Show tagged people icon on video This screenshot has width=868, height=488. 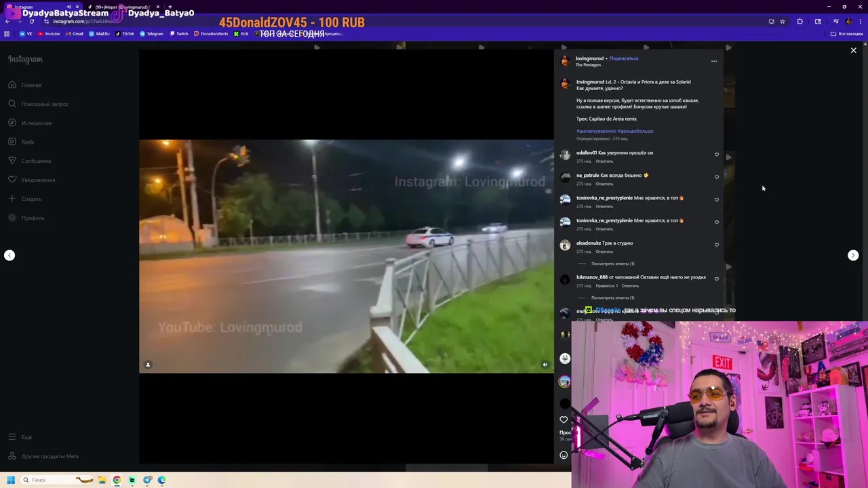tap(148, 365)
